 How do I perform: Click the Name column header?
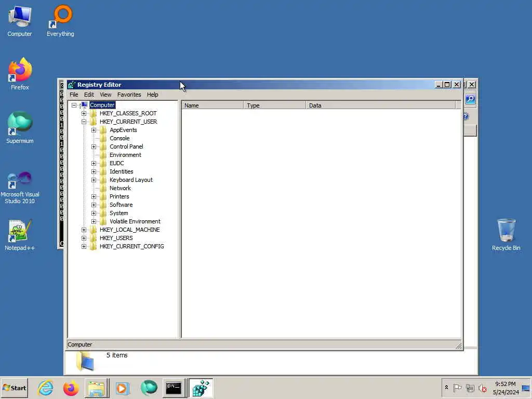coord(212,105)
